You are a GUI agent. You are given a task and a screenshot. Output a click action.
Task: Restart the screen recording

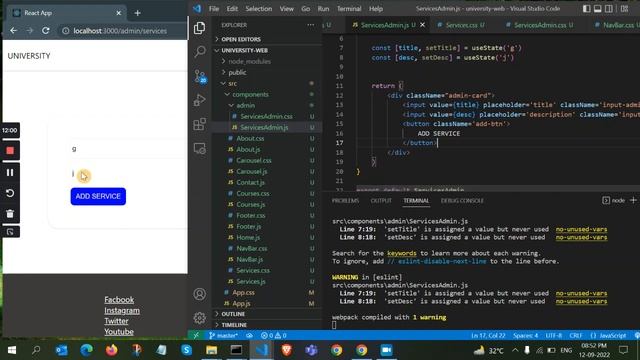tap(10, 193)
